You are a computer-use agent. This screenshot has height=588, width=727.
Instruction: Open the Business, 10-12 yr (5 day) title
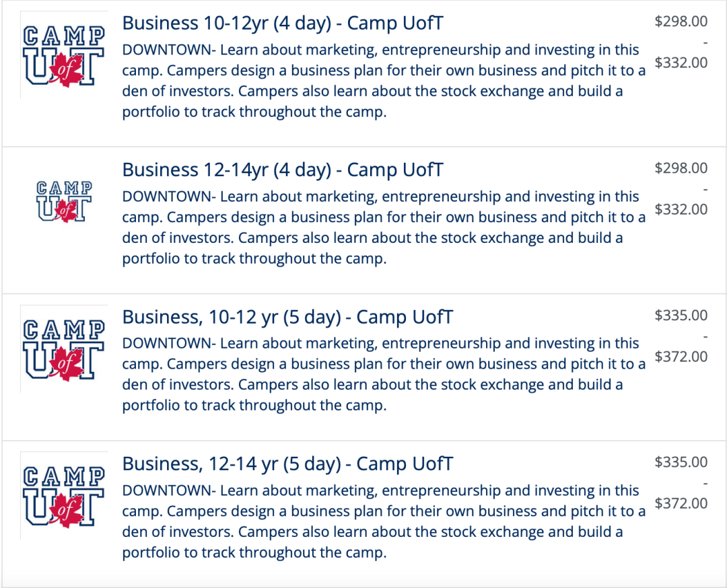coord(287,317)
